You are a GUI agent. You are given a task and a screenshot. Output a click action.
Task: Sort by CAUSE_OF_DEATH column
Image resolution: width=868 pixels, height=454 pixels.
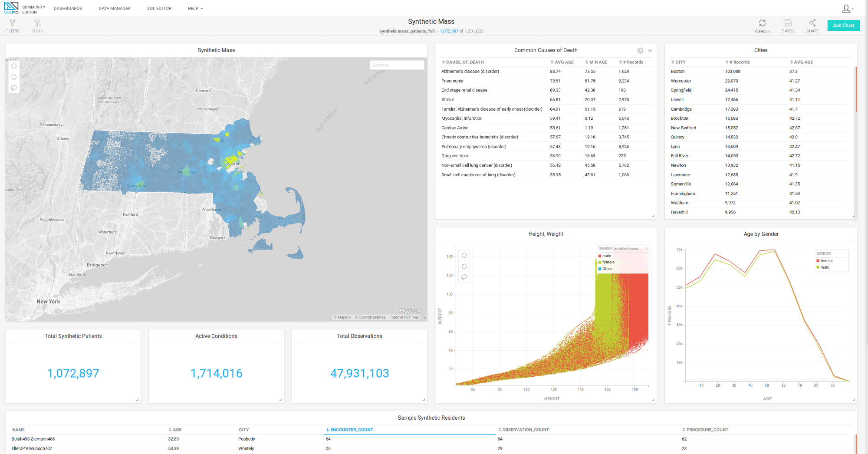pos(463,62)
